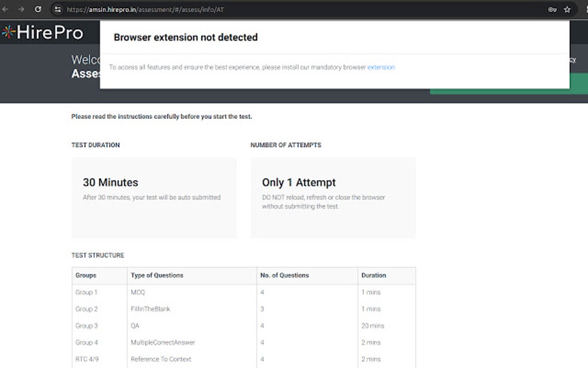The height and width of the screenshot is (368, 588).
Task: Click the Browser extension not detected title
Action: pos(185,37)
